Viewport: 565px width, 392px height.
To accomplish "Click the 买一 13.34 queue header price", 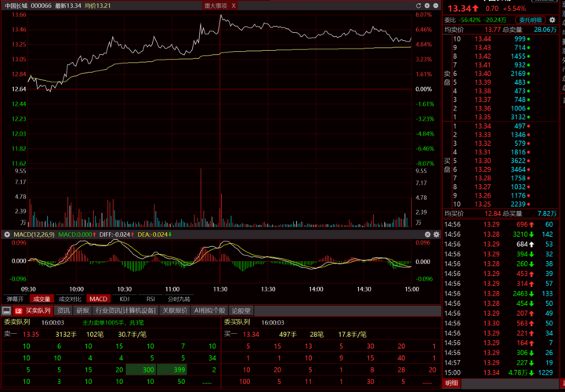I will tap(251, 334).
